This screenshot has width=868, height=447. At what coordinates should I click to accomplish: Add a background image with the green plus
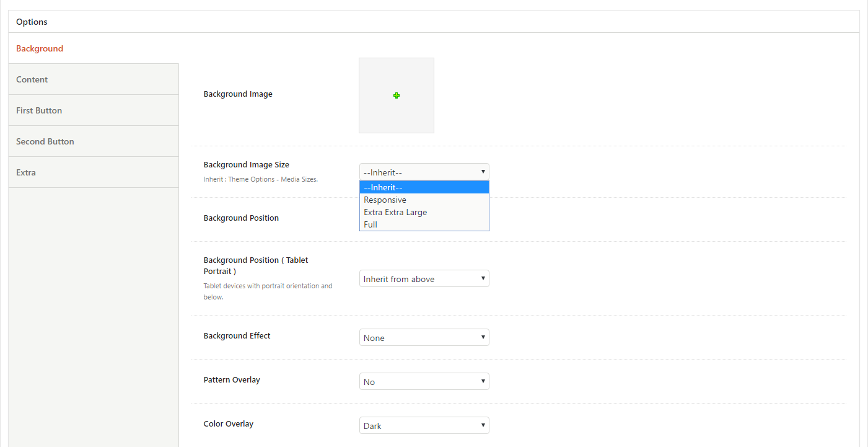397,95
